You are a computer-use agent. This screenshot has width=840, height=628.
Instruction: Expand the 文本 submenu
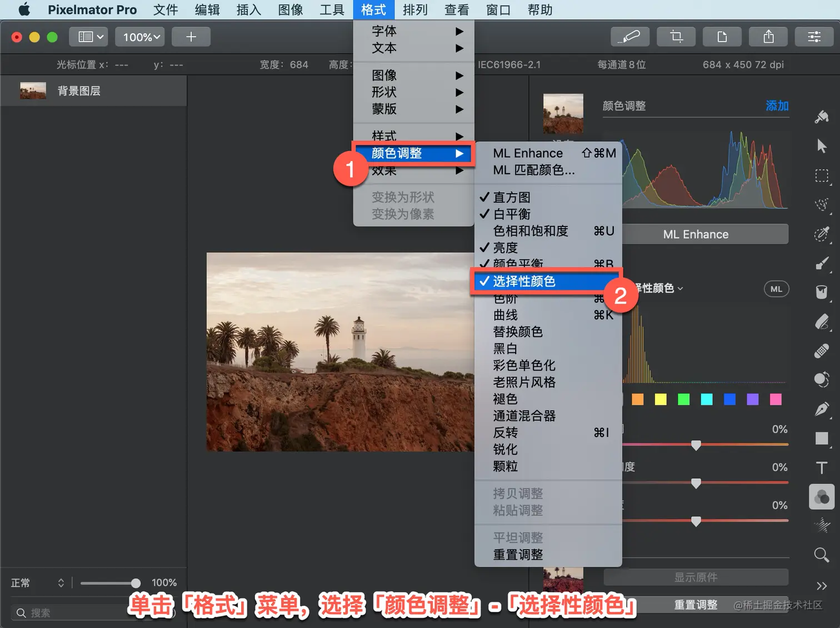[414, 48]
